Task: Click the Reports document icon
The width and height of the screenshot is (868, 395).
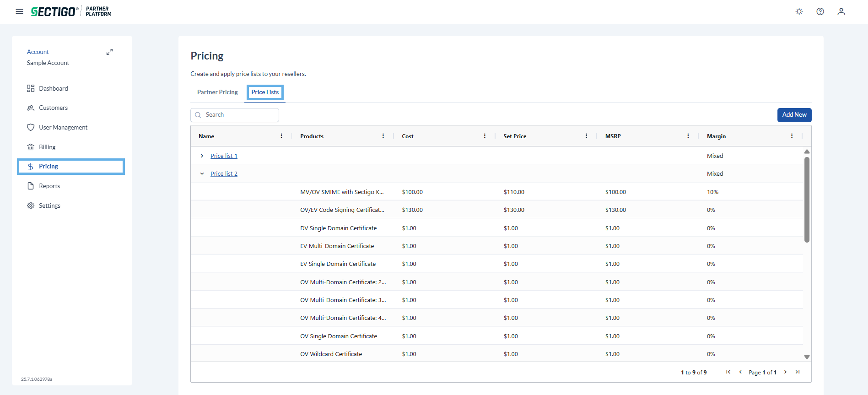Action: click(x=31, y=186)
